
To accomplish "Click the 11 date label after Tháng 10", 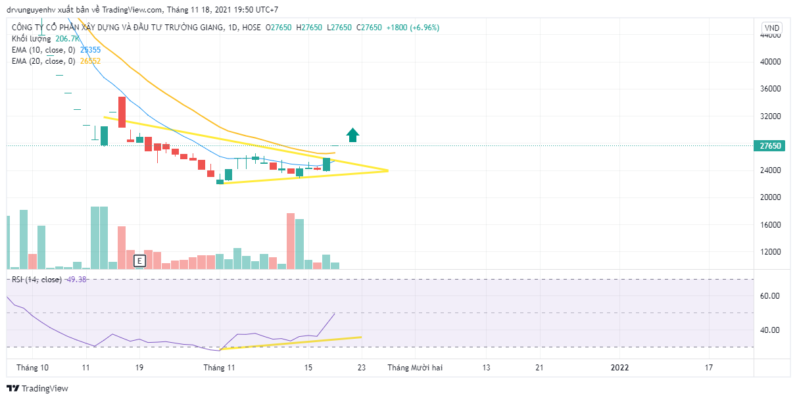I will click(85, 367).
